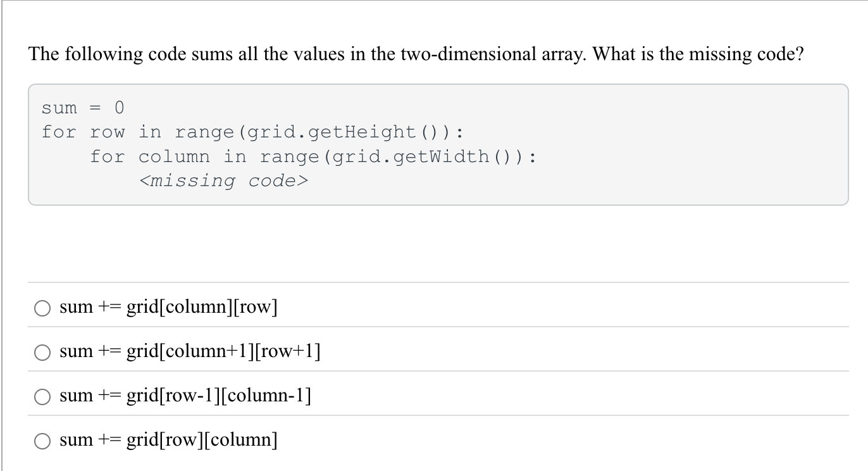This screenshot has height=471, width=868.
Task: Select the radio button for grid[row][column]
Action: tap(42, 441)
